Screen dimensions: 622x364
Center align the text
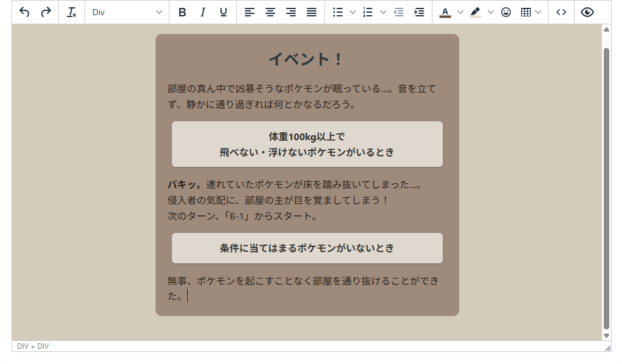click(270, 12)
